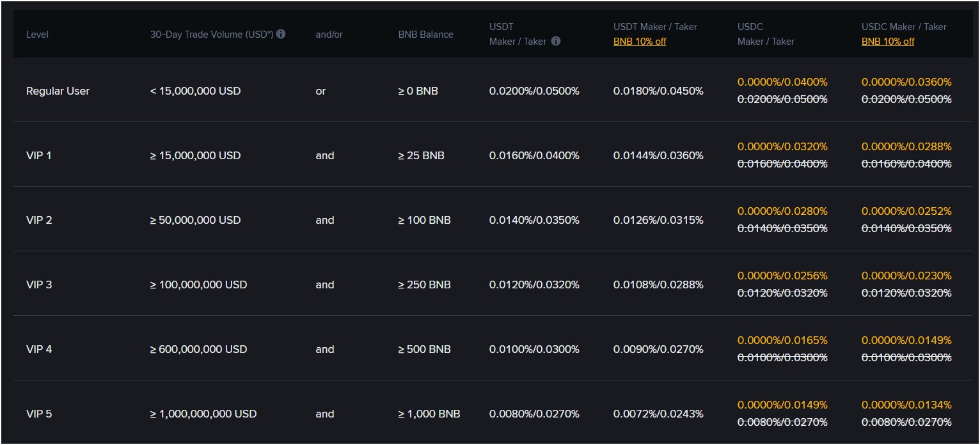
Task: Click the 0.0072%/0.0243% discounted USDT fee
Action: click(658, 414)
